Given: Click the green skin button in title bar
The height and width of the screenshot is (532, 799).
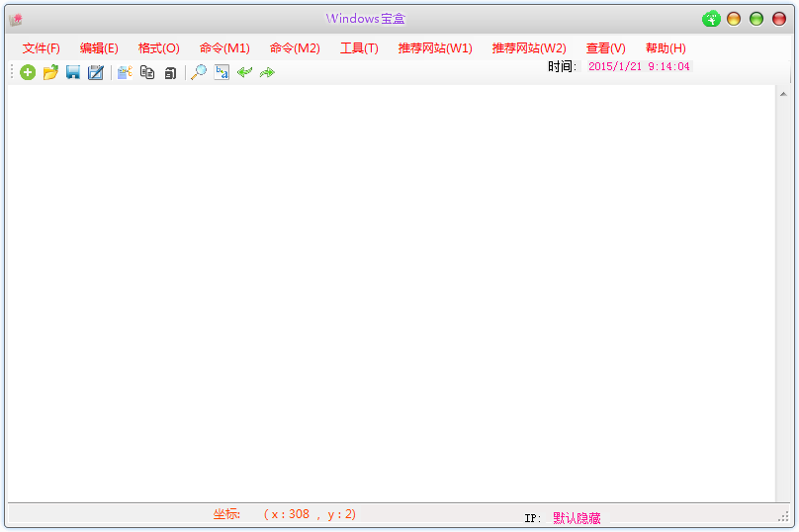Looking at the screenshot, I should (711, 19).
